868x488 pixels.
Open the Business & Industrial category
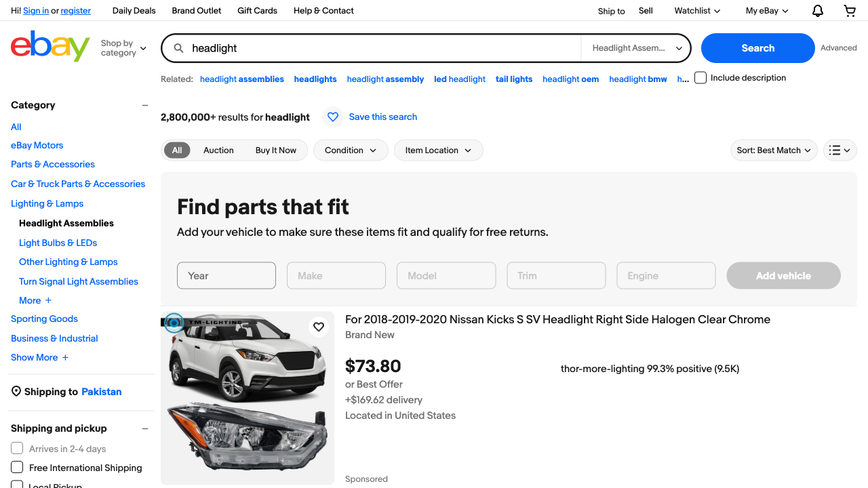click(x=54, y=338)
